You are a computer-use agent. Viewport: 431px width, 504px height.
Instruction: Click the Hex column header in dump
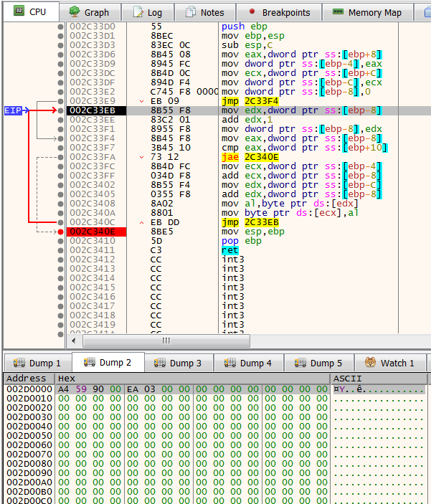193,379
